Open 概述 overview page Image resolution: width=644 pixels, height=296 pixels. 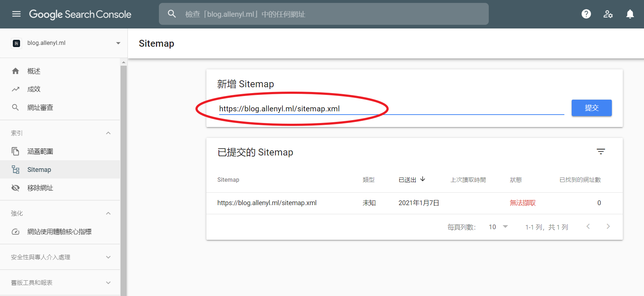click(34, 71)
